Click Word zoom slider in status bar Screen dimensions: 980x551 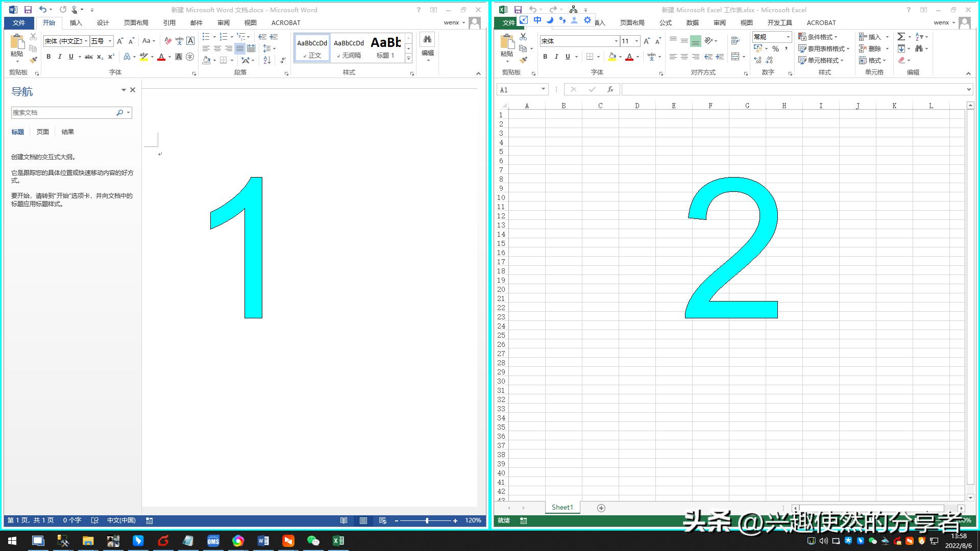click(x=427, y=520)
